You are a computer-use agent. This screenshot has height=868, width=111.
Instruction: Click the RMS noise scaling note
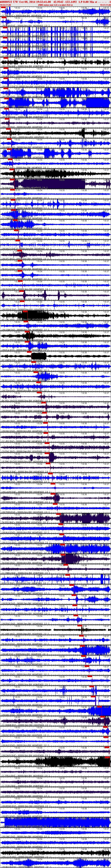[55, 5]
